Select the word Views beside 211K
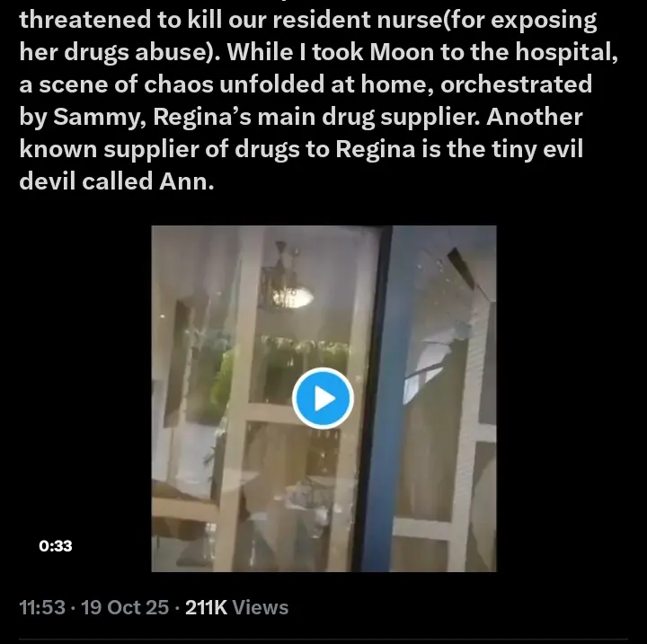 click(261, 607)
